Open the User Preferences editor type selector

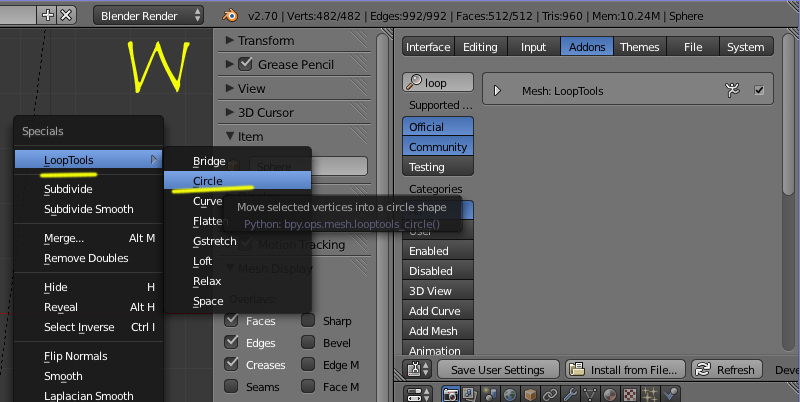pyautogui.click(x=418, y=369)
